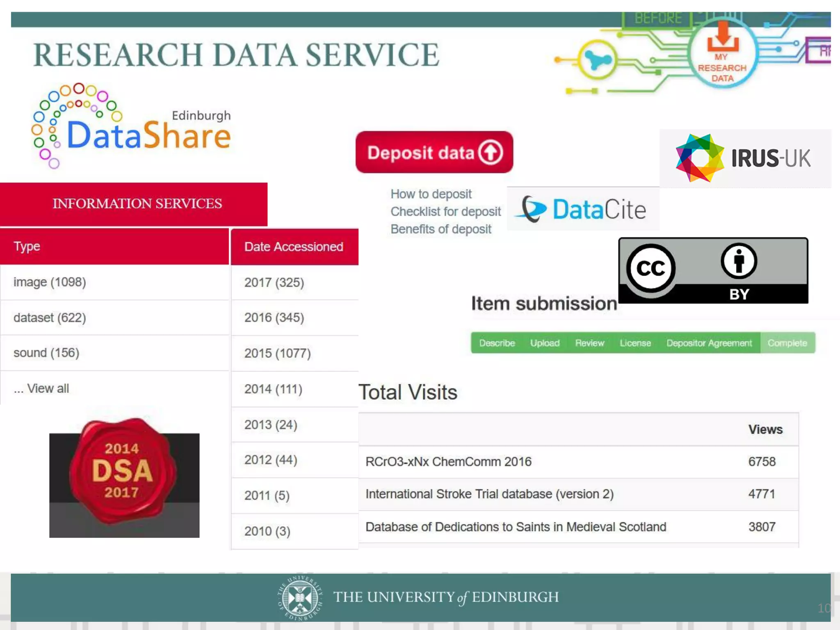Image resolution: width=840 pixels, height=630 pixels.
Task: Click the University of Edinburgh crest
Action: 300,598
